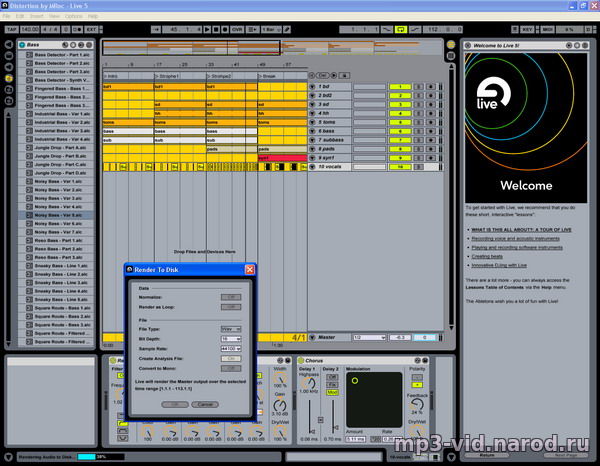Viewport: 600px width, 466px height.
Task: Click the Bass folder icon in browser header
Action: coord(22,45)
